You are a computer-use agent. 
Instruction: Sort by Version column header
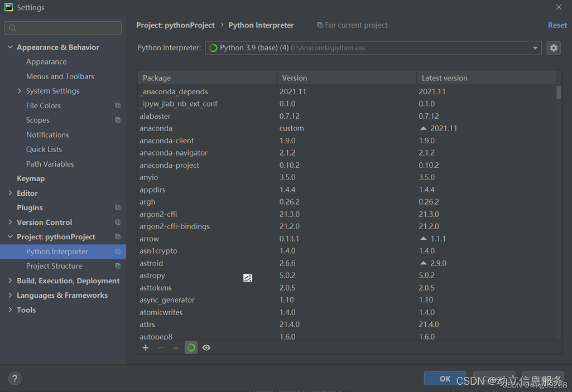click(x=347, y=78)
